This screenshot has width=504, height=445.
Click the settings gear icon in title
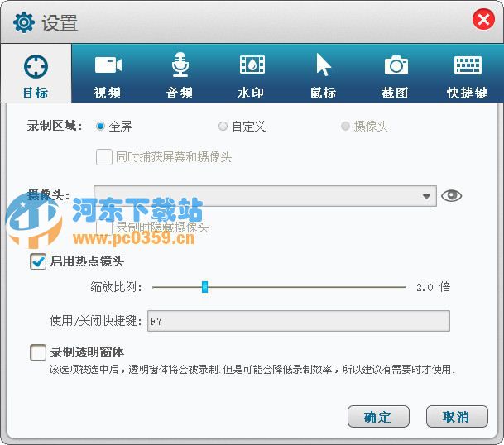point(24,22)
